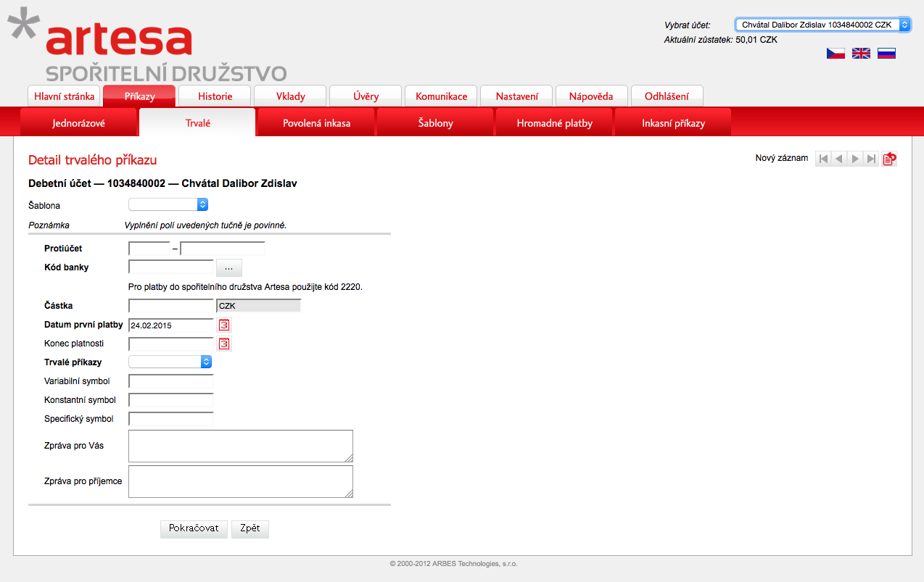
Task: Click the Aktuální zůstatek 50,01 CZK text
Action: pos(721,40)
